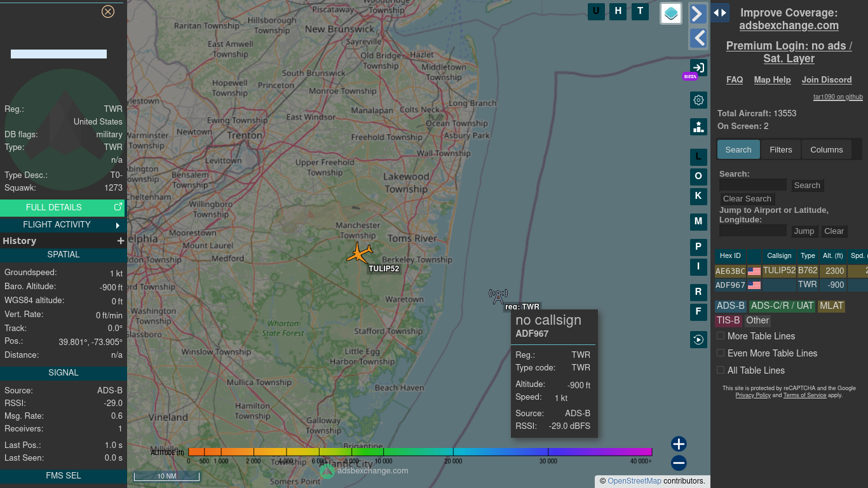Image resolution: width=868 pixels, height=488 pixels.
Task: Toggle the K map button
Action: [698, 196]
